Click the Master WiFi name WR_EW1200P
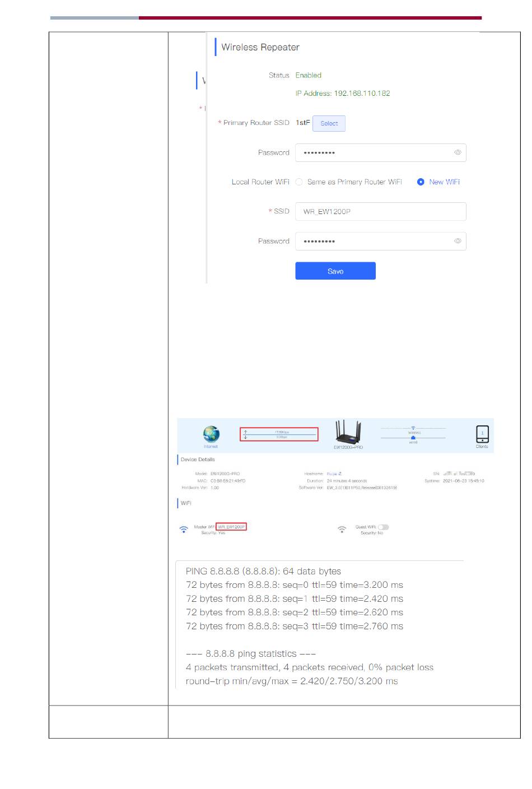 [231, 527]
